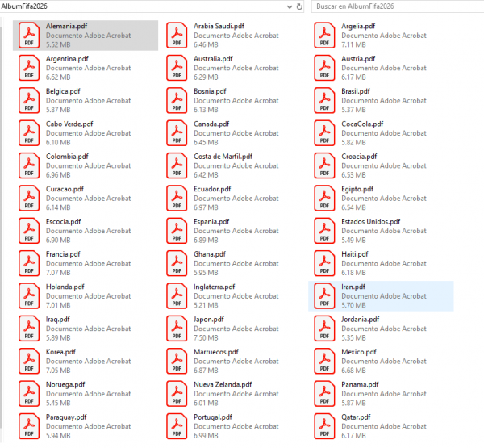484x448 pixels.
Task: Click the 6.68 MB size under Mexico.pdf
Action: (353, 371)
